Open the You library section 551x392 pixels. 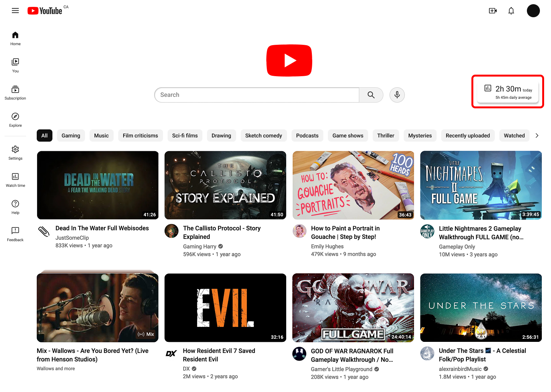[x=15, y=65]
